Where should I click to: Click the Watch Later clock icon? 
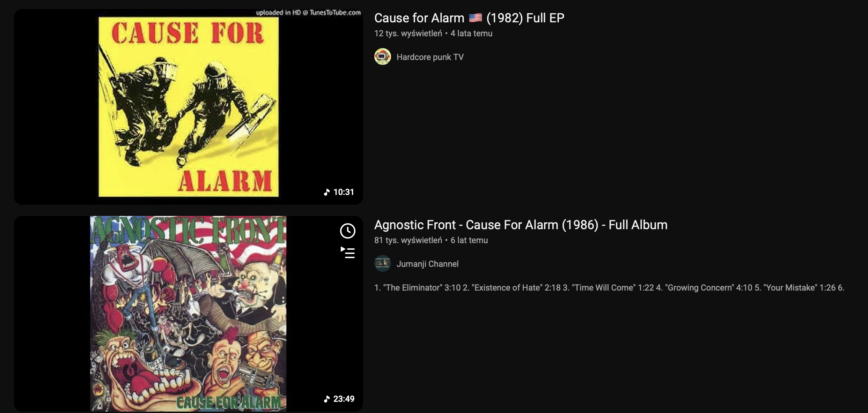(x=347, y=231)
